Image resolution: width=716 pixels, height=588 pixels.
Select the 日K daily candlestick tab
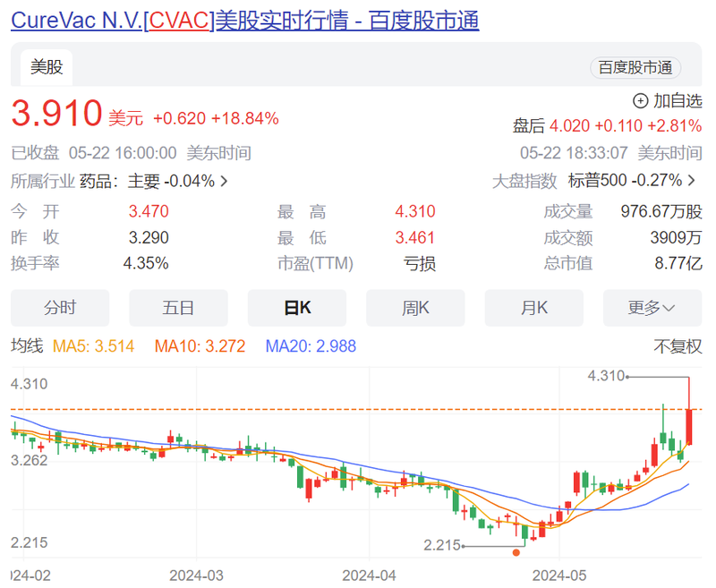(296, 308)
